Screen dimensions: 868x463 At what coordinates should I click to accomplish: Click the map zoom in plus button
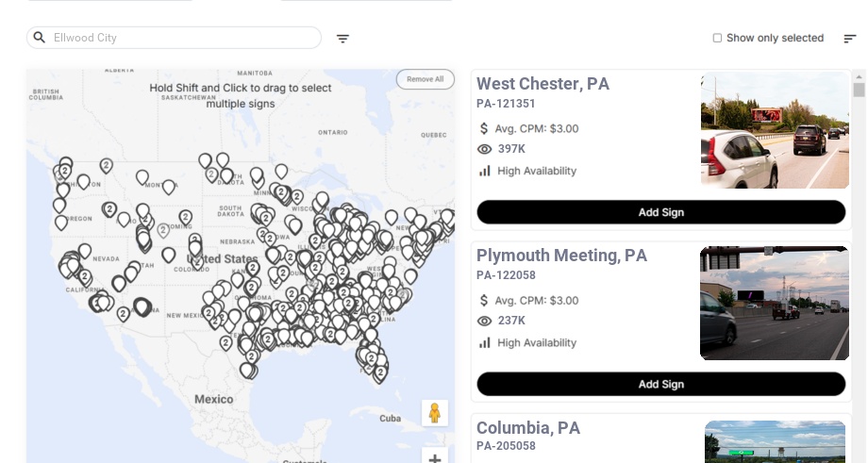coord(435,458)
